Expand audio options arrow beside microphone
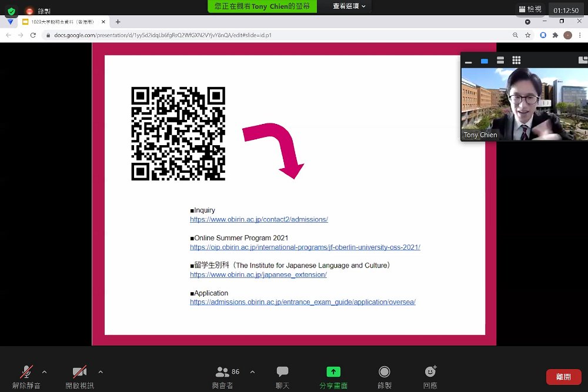 [x=44, y=372]
